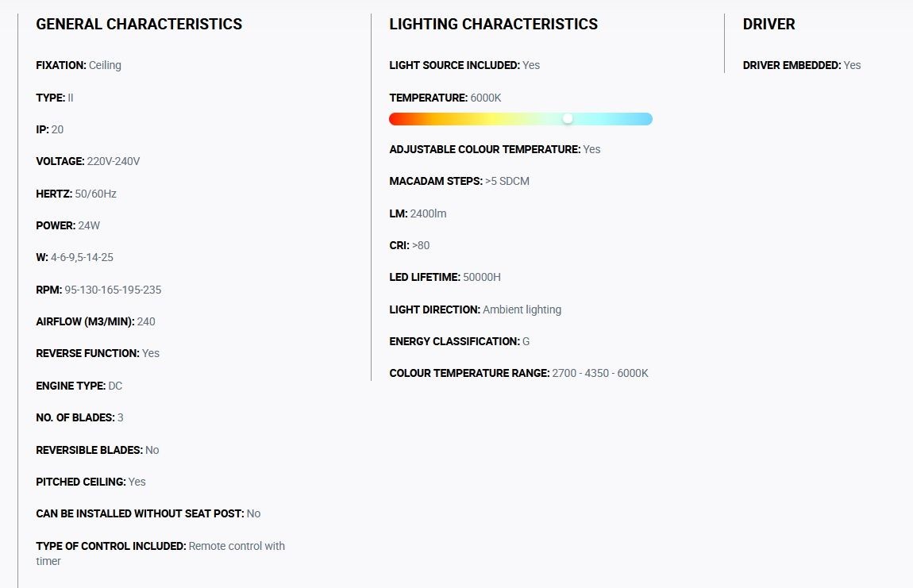Select the Macadam Steps >5 SDCM row
The image size is (913, 588).
pyautogui.click(x=460, y=181)
